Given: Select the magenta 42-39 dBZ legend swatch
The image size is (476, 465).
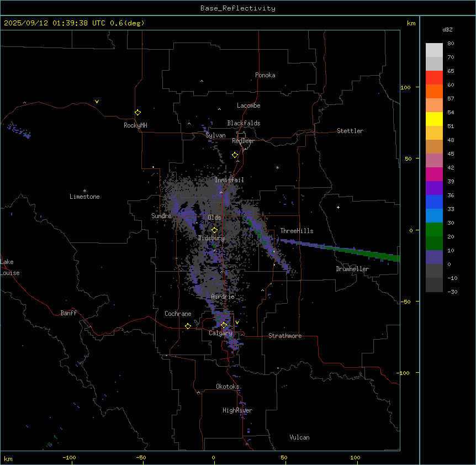Looking at the screenshot, I should pyautogui.click(x=434, y=174).
